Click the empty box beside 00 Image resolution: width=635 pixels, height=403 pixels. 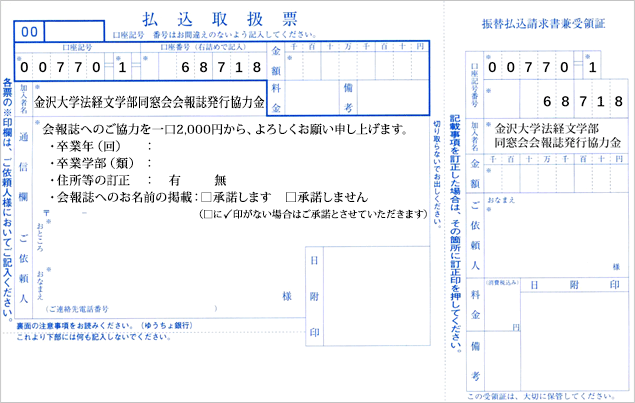pos(74,32)
